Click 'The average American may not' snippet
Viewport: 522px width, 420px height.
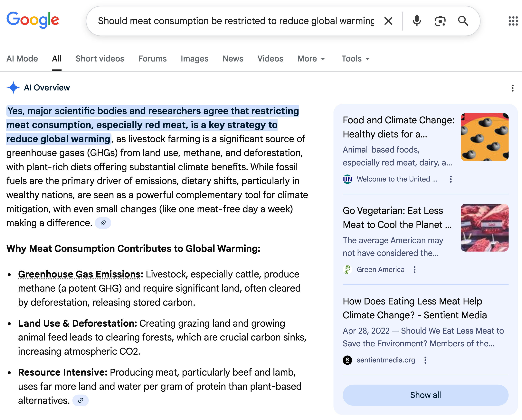[x=393, y=247]
